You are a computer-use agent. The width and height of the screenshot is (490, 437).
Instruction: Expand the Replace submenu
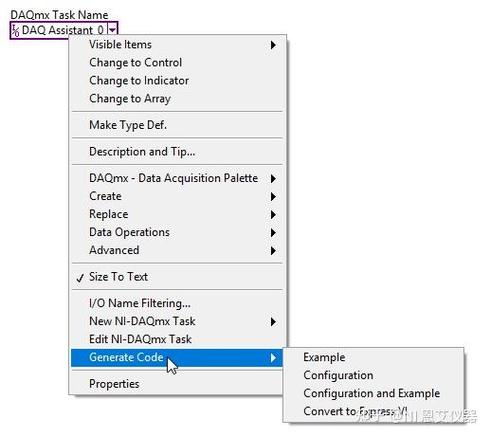[x=177, y=214]
